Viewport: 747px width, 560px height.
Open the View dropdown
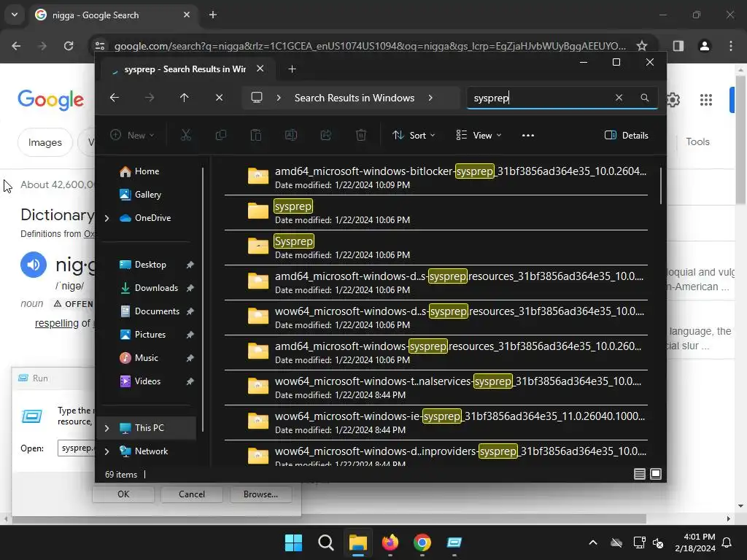tap(479, 135)
